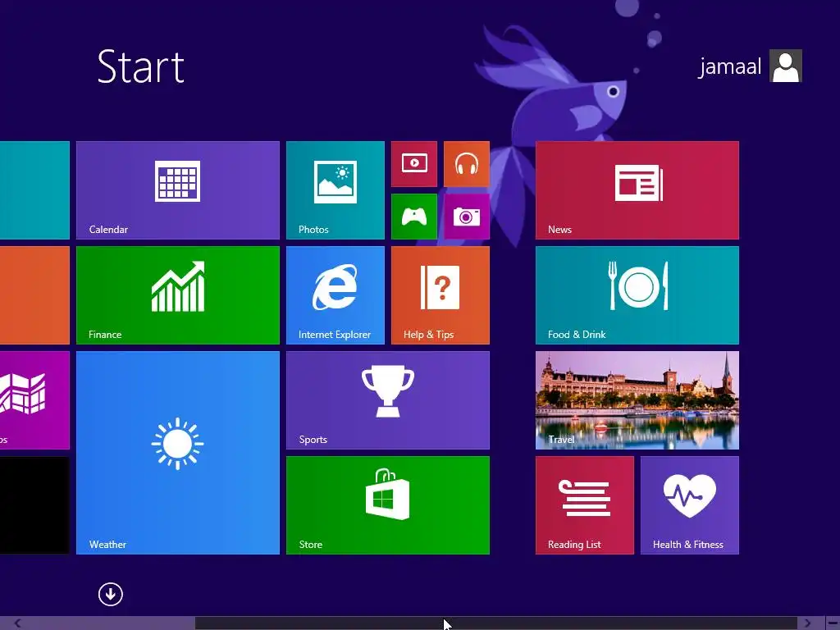Open the Travel photo tile
The width and height of the screenshot is (840, 630).
click(637, 400)
